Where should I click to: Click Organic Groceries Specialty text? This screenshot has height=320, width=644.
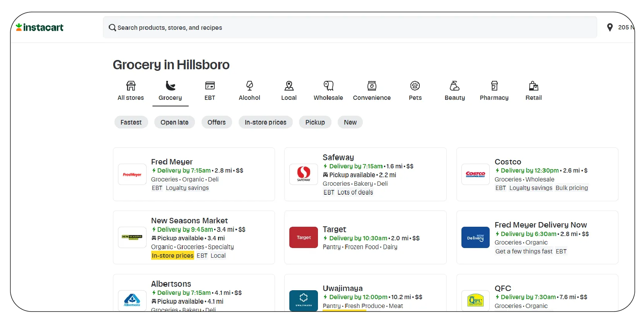[x=192, y=247]
